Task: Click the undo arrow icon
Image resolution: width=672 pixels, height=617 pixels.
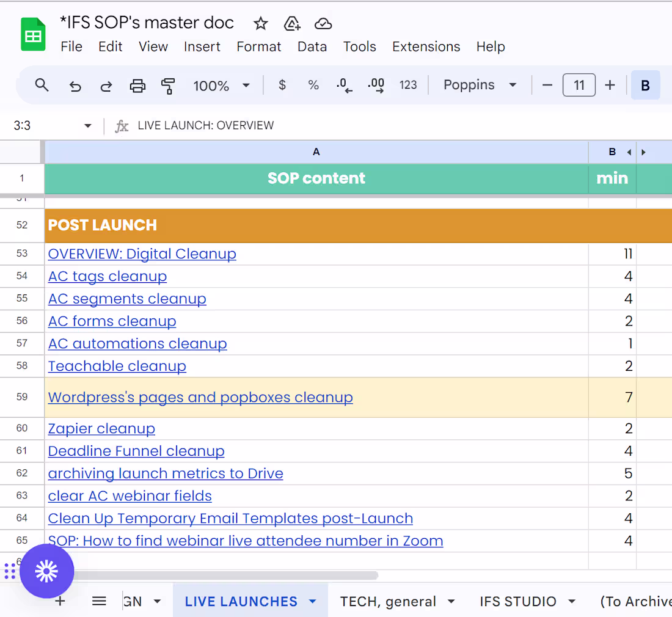Action: (x=75, y=86)
